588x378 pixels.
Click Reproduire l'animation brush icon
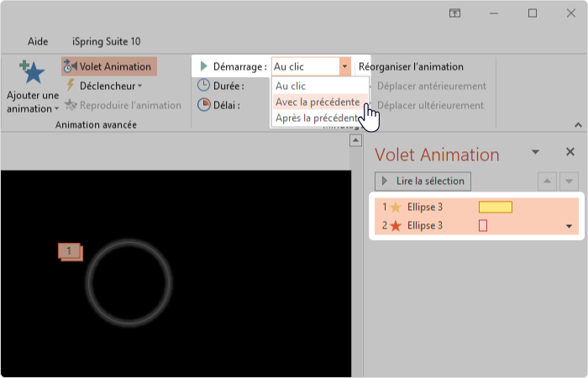[71, 105]
